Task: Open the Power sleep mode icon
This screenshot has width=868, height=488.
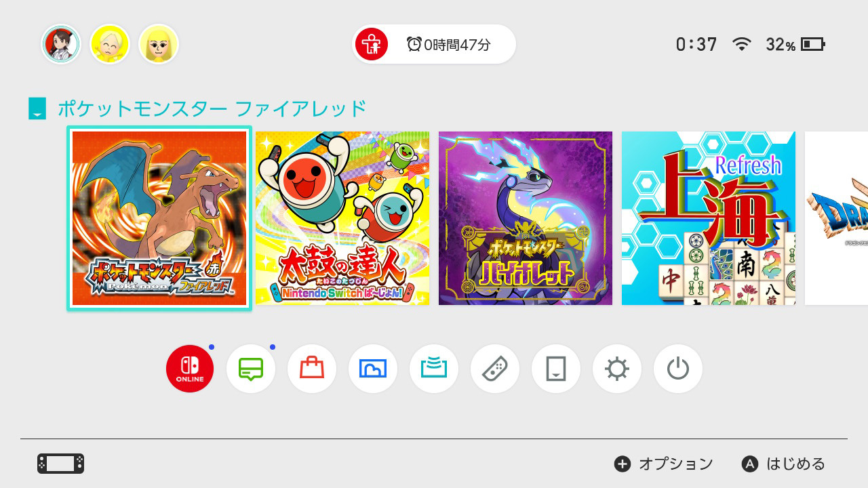Action: click(x=678, y=369)
